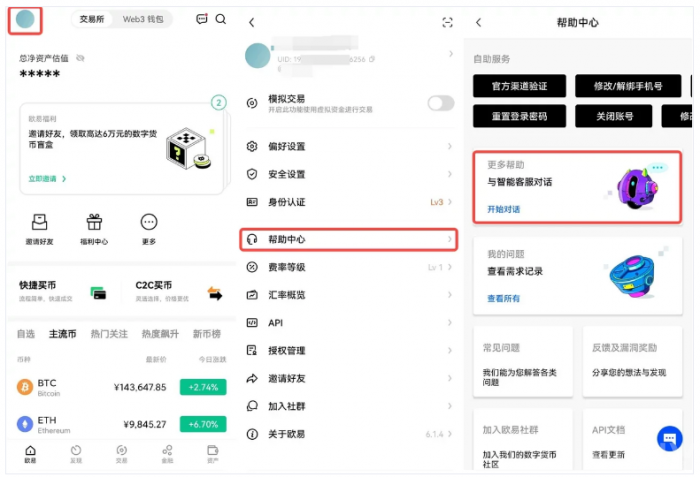This screenshot has width=700, height=477.
Task: Tap the ETH +6.70% change badge
Action: click(203, 424)
